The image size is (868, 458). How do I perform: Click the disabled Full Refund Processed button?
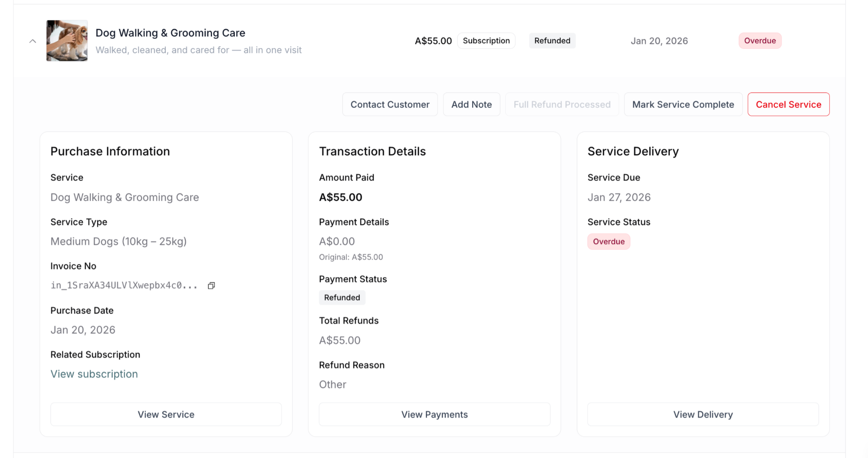[562, 104]
